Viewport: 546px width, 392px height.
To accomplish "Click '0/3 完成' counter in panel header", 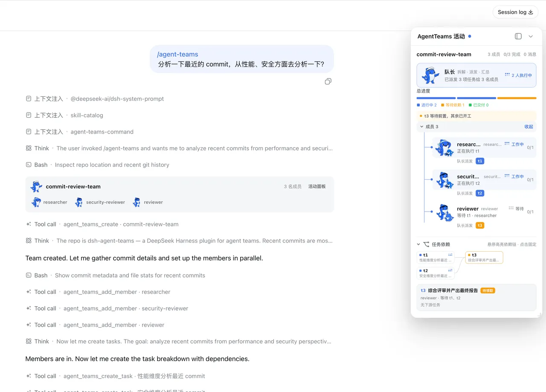I will click(x=512, y=54).
